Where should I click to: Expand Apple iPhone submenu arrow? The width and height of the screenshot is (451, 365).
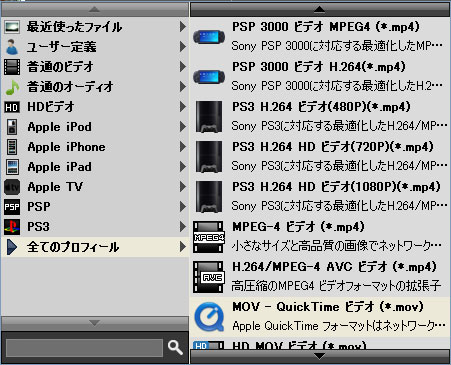pyautogui.click(x=183, y=147)
